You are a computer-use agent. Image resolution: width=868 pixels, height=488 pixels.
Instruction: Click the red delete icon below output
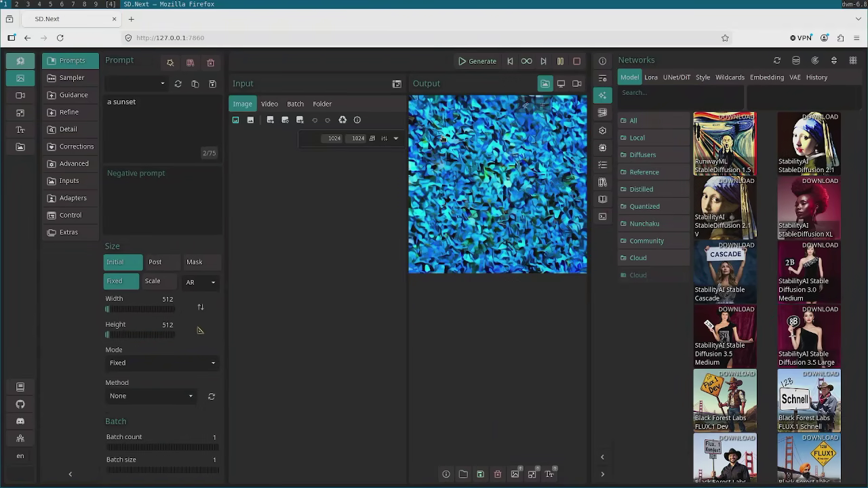(498, 474)
